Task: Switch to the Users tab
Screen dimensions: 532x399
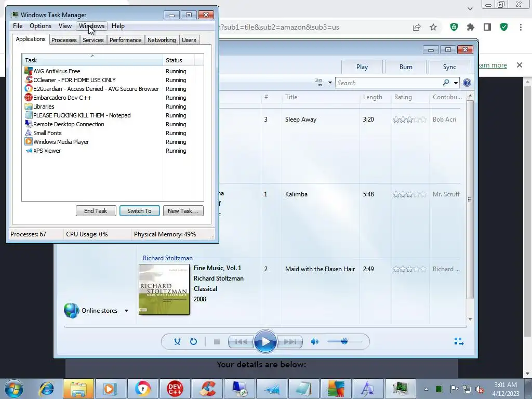Action: (189, 40)
